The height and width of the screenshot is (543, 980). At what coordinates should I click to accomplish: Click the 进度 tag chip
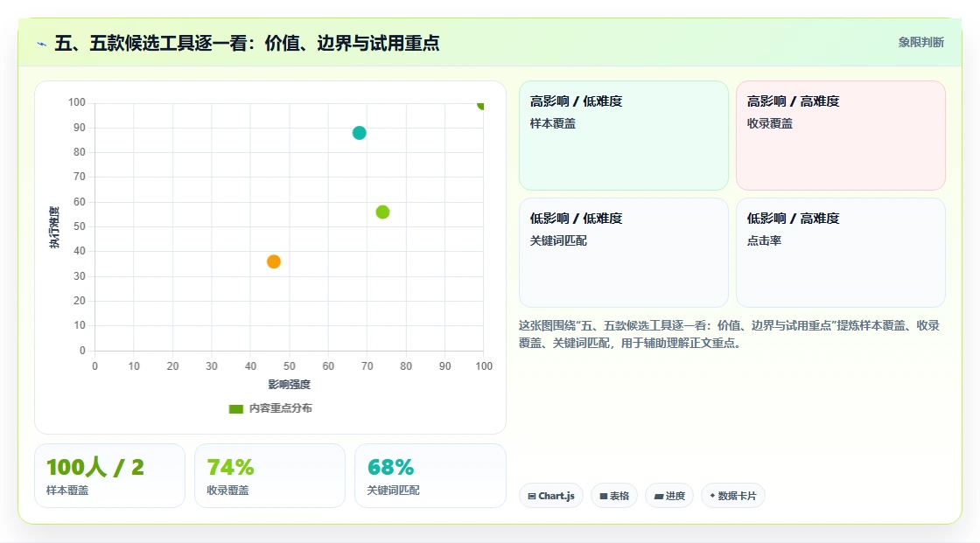669,496
